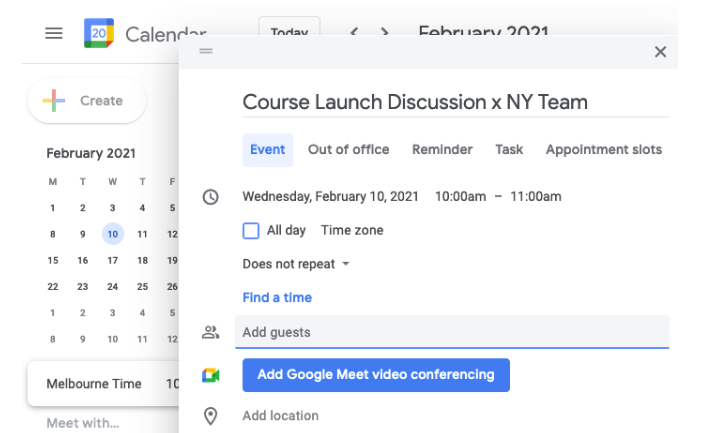Select the Appointment slots tab

click(x=603, y=149)
